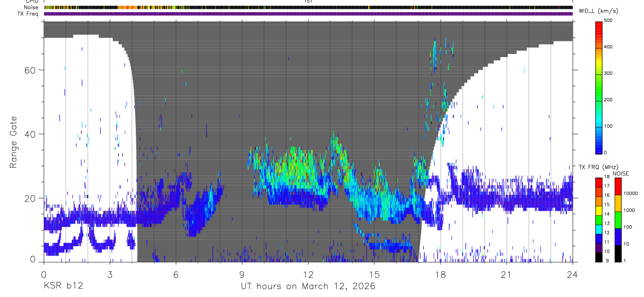Click the '1000' label of the NOISE legend

629,211
